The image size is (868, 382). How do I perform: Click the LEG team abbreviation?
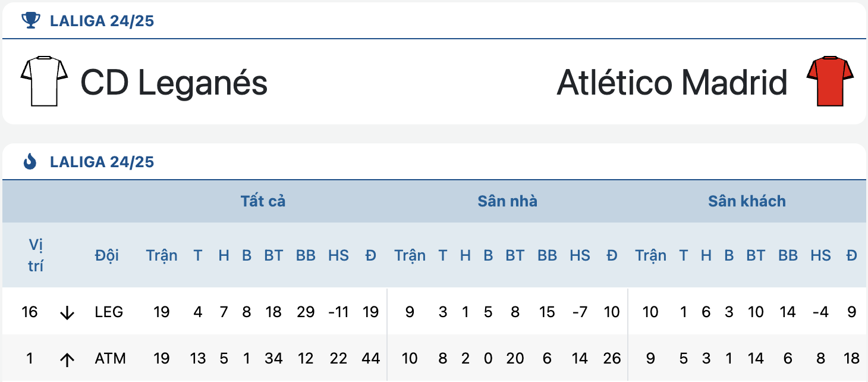click(109, 312)
